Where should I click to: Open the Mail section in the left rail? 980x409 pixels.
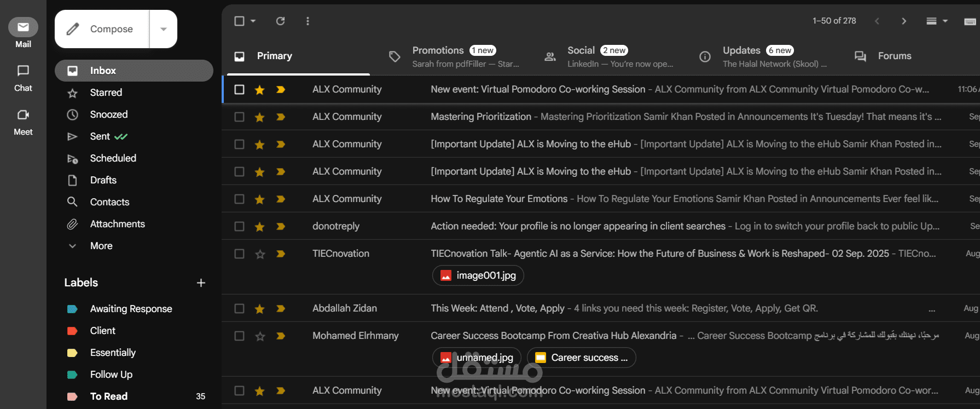click(23, 33)
